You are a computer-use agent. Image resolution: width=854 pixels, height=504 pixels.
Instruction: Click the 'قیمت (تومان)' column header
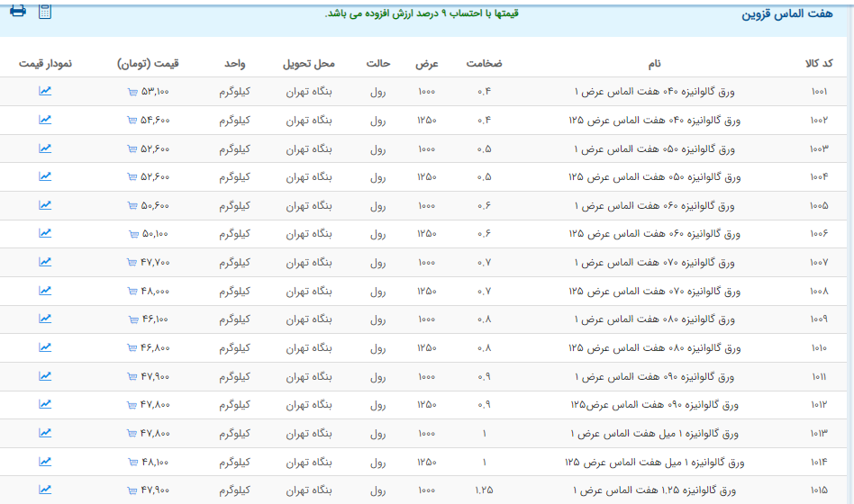click(148, 63)
